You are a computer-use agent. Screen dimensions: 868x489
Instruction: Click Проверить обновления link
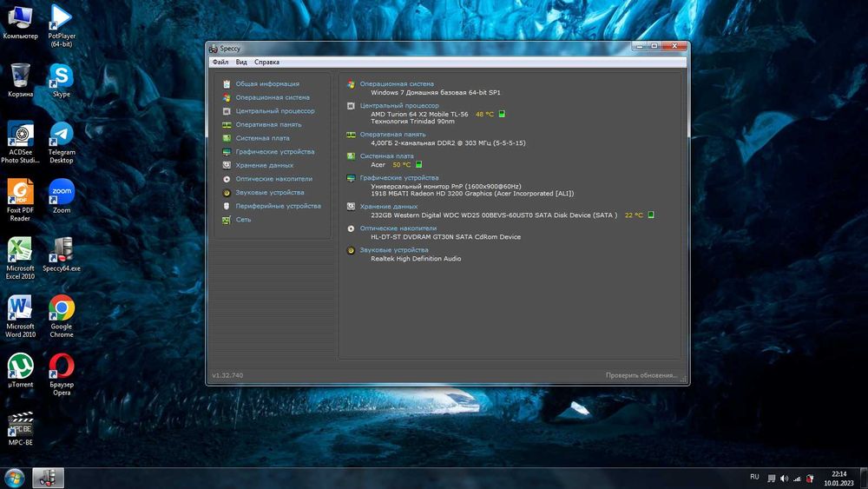click(x=641, y=375)
